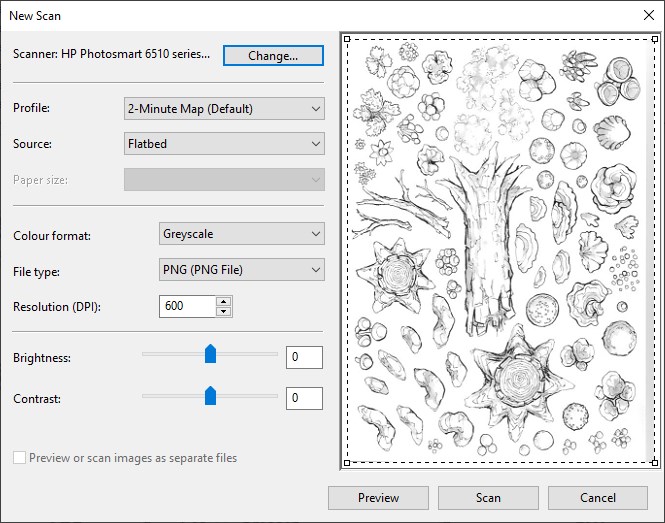
Task: Start scanning with the Scan button
Action: [488, 497]
